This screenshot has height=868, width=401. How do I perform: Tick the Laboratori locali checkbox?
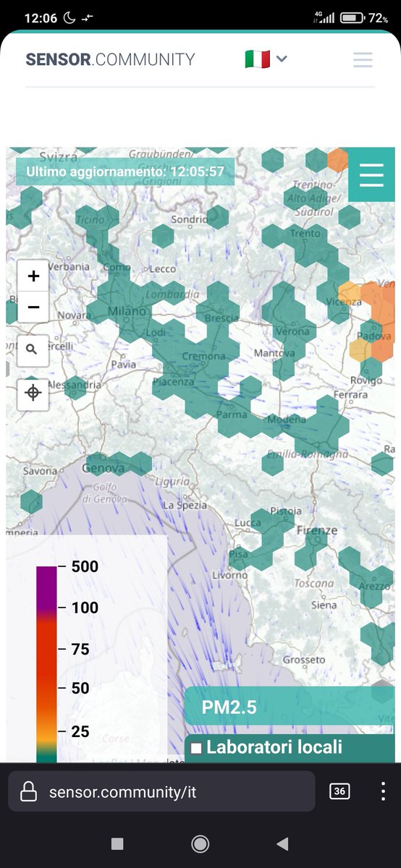click(x=197, y=749)
